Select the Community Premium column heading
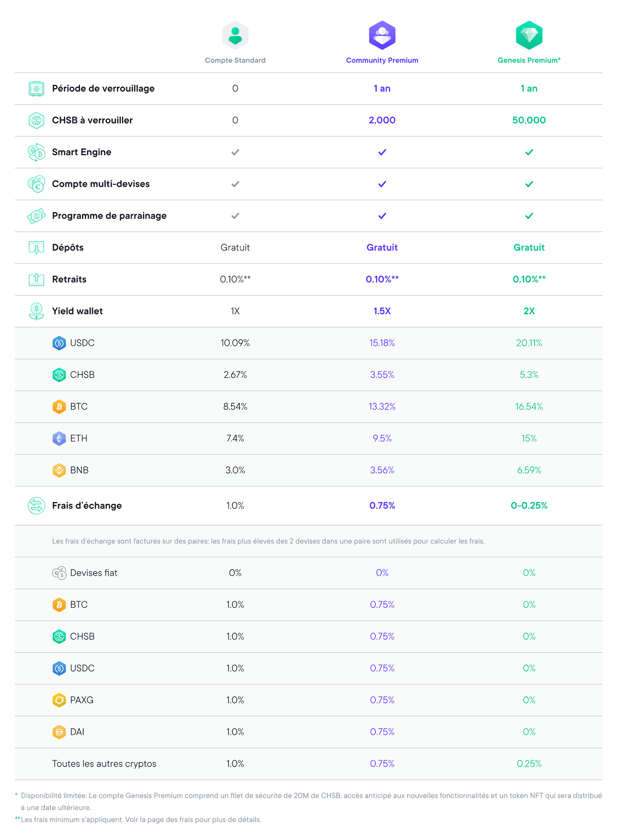617x840 pixels. (382, 60)
